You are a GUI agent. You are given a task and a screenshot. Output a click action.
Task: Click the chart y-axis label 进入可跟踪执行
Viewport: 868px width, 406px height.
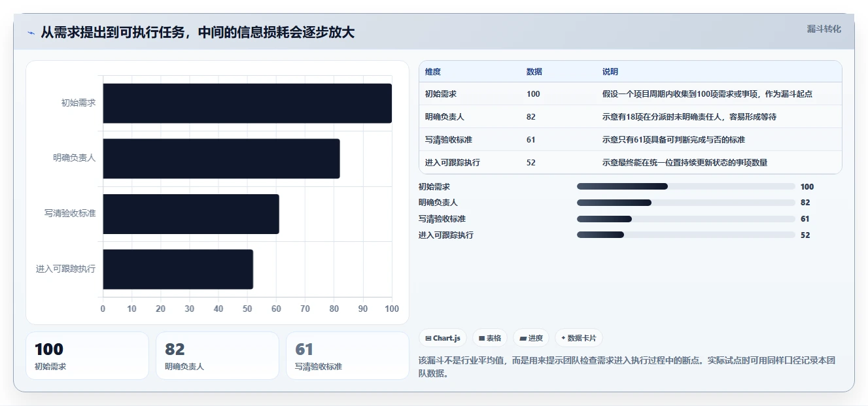[66, 269]
